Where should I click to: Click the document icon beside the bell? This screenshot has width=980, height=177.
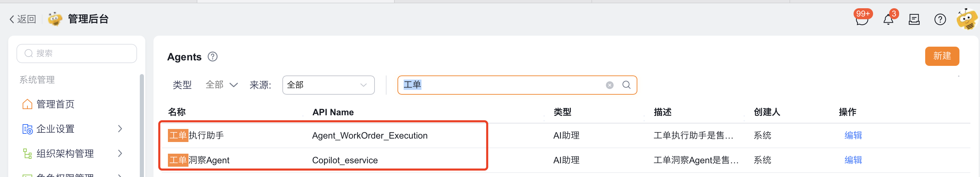(x=914, y=19)
